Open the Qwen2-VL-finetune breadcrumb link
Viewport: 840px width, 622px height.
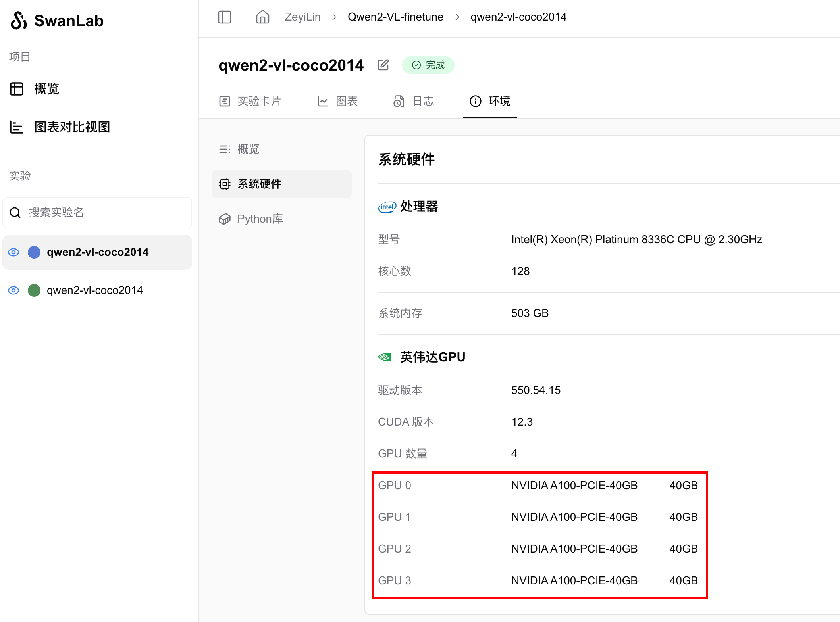tap(395, 17)
